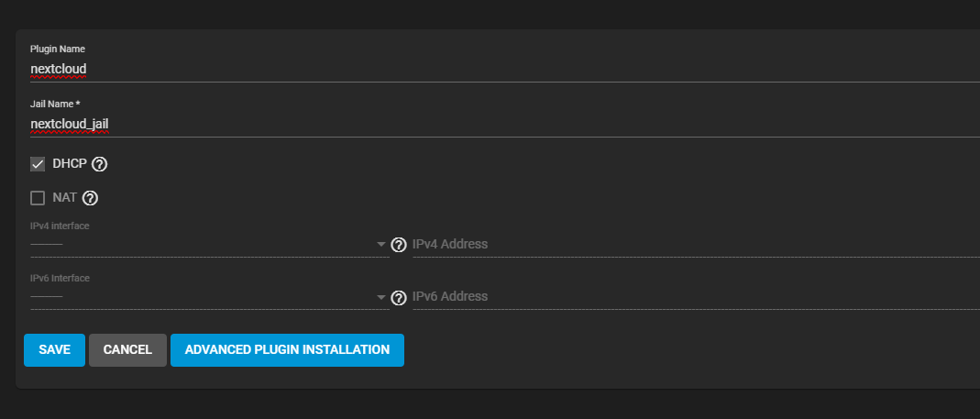
Task: Expand the IPv4 interface dropdown arrow
Action: click(381, 245)
